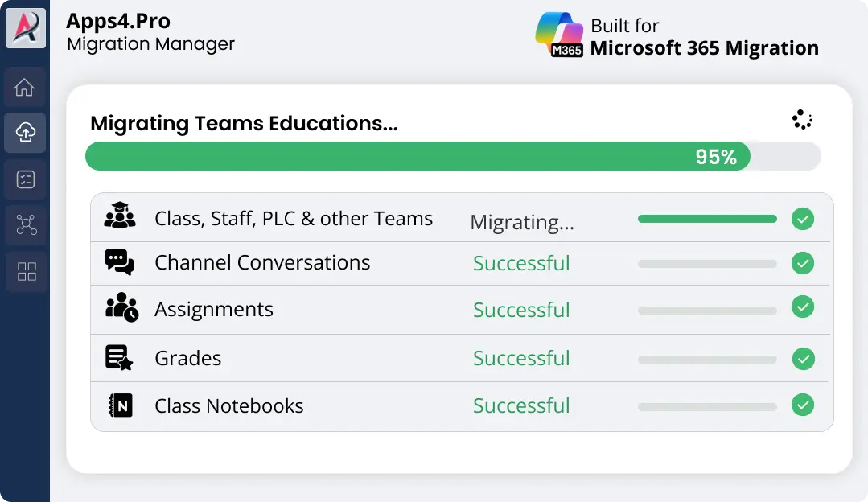
Task: Click the Channel Conversations chat bubble icon
Action: pos(119,261)
